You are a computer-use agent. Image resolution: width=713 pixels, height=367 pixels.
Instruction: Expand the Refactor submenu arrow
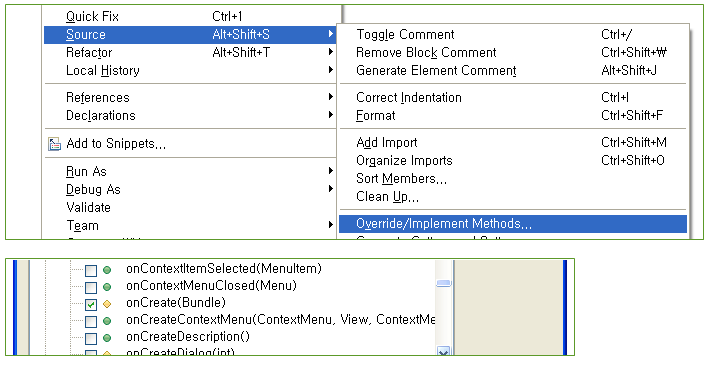tap(331, 52)
